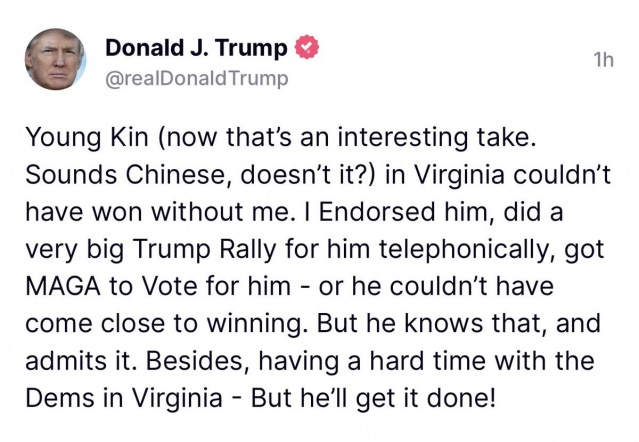Click the red verified checkmark badge
This screenshot has height=442, width=639.
click(306, 47)
